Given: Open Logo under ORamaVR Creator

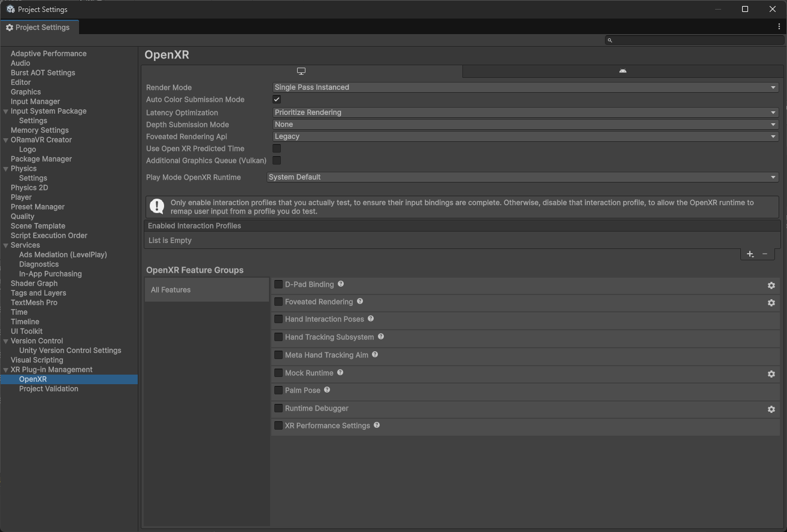Looking at the screenshot, I should coord(28,150).
